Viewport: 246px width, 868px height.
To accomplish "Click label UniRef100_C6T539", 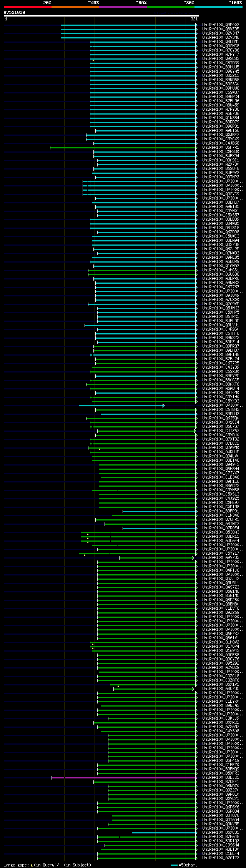I will tap(221, 63).
